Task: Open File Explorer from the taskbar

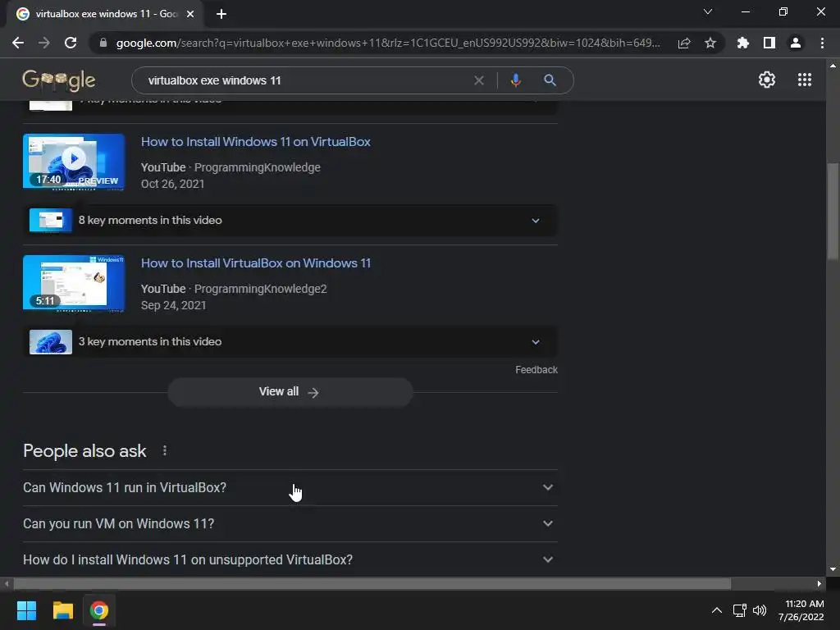Action: [62, 610]
